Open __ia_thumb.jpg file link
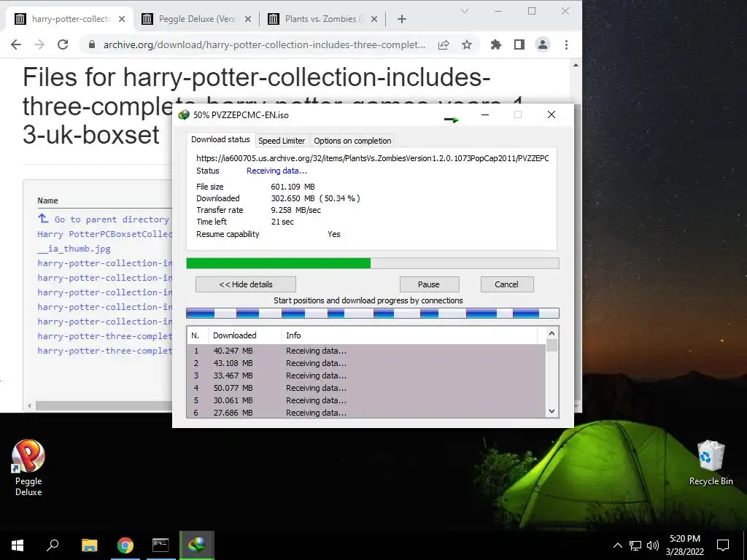The width and height of the screenshot is (747, 560). pyautogui.click(x=74, y=249)
